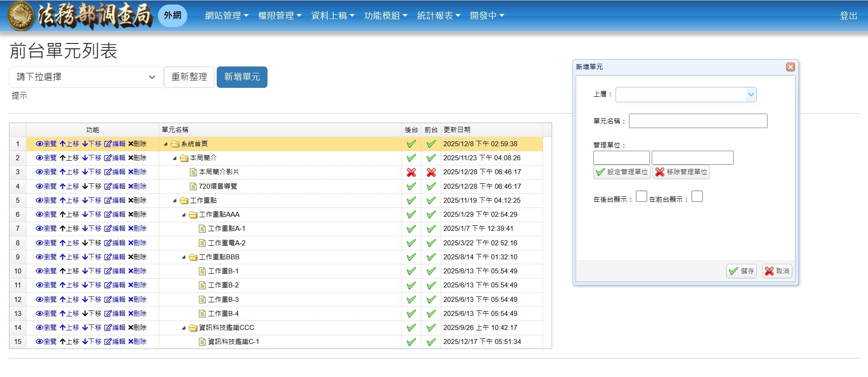Open the 資訊科技鑑識CCC folder icon
This screenshot has height=377, width=868.
pyautogui.click(x=193, y=328)
